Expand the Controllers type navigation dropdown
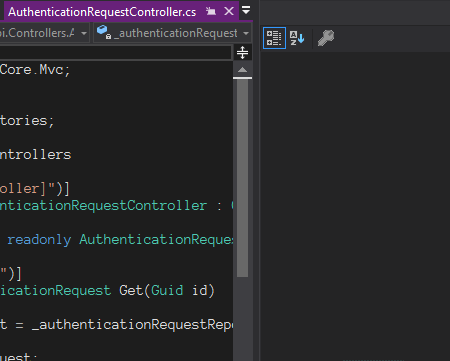 click(x=84, y=33)
